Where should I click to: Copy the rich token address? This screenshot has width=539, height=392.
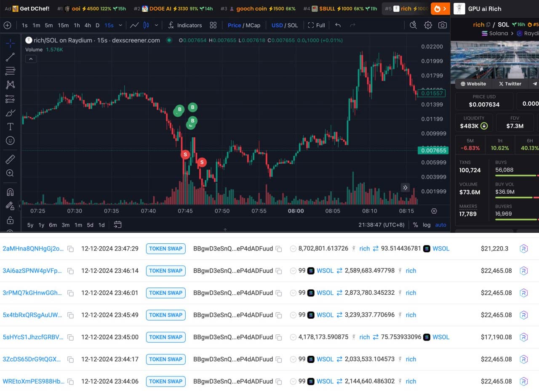click(488, 25)
